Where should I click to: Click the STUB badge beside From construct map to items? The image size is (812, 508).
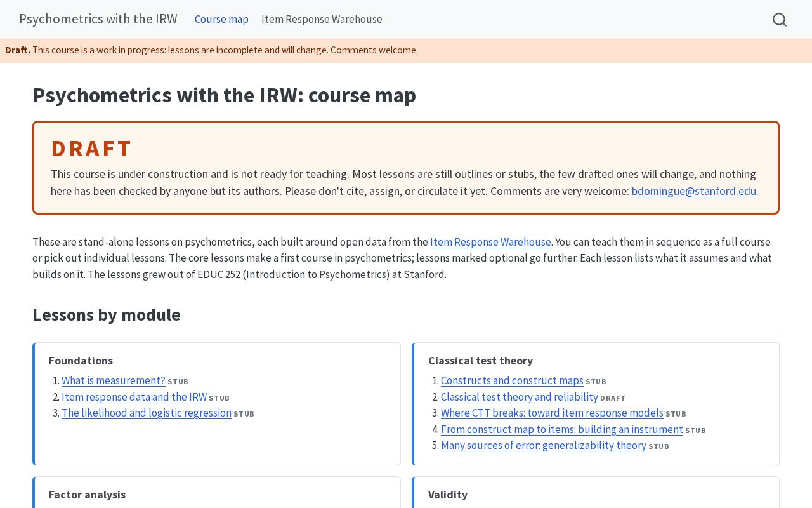[x=695, y=431]
